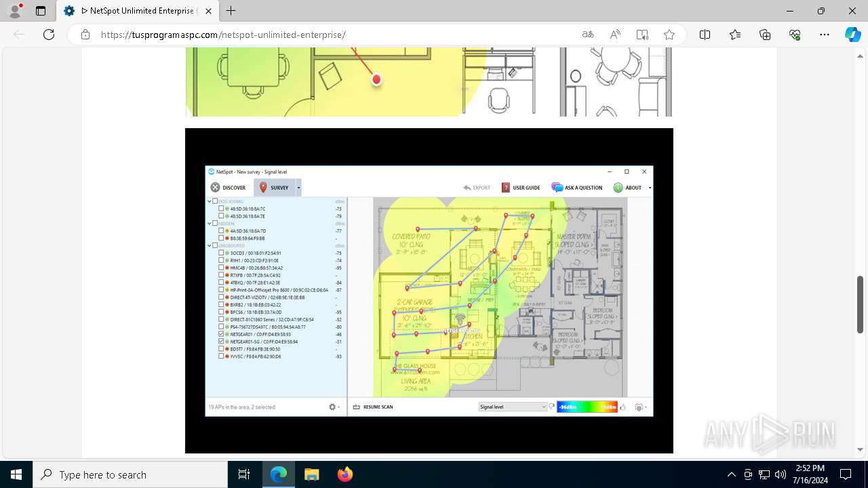Collapse the first network group in the list
The image size is (868, 488).
(x=209, y=201)
